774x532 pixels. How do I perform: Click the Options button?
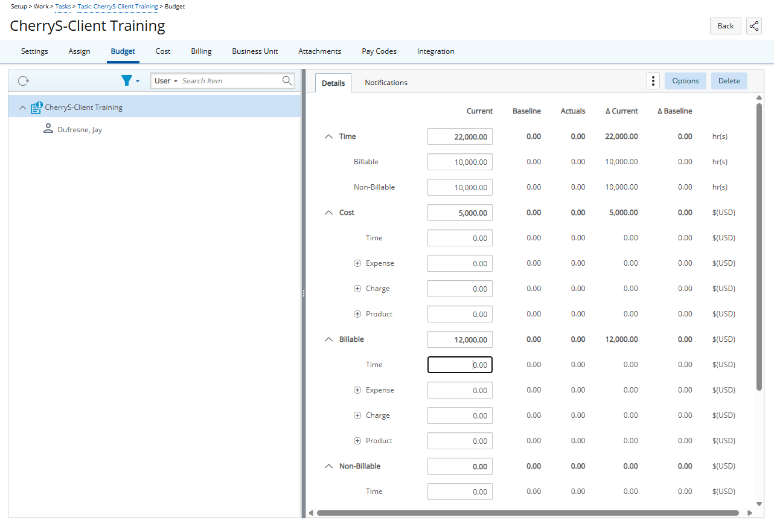(685, 81)
